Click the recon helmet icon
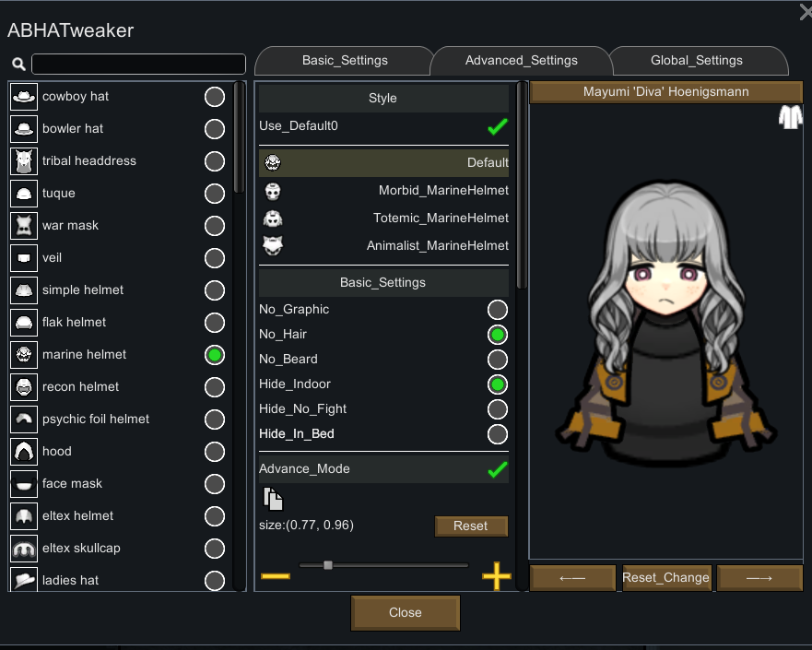Viewport: 812px width, 650px height. pos(24,387)
